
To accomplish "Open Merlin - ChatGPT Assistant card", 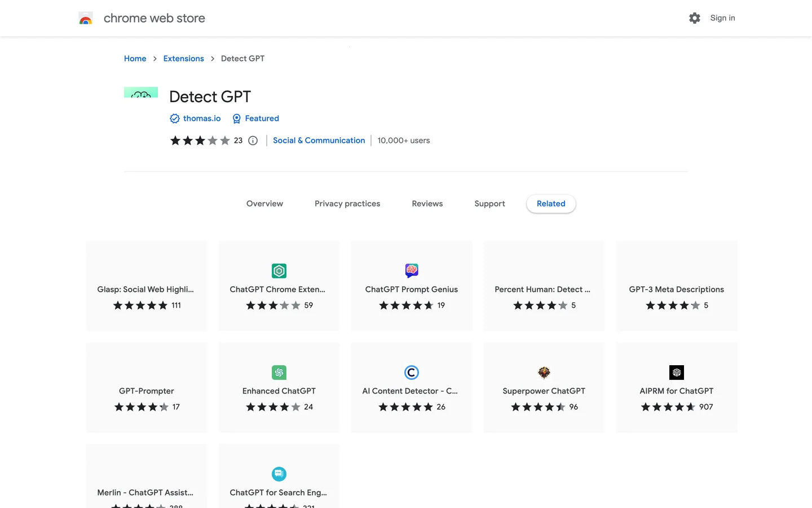I will coord(147,476).
